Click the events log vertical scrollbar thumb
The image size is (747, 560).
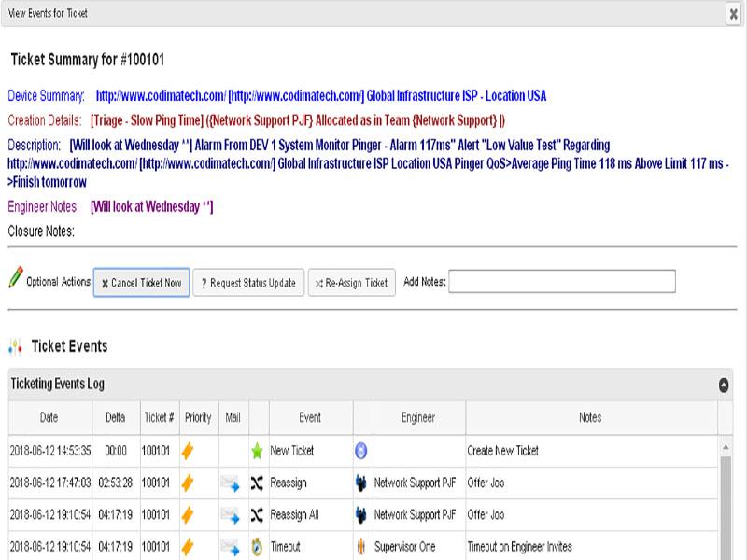click(726, 508)
